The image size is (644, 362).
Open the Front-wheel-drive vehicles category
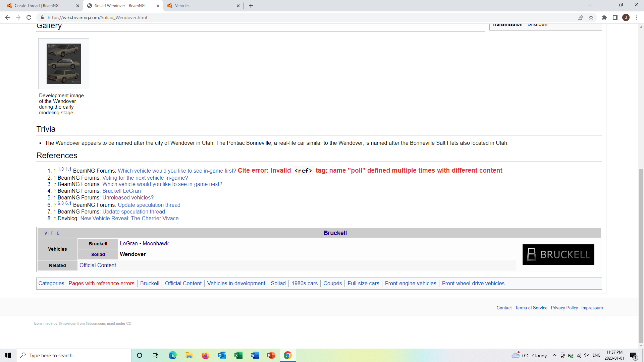(473, 284)
